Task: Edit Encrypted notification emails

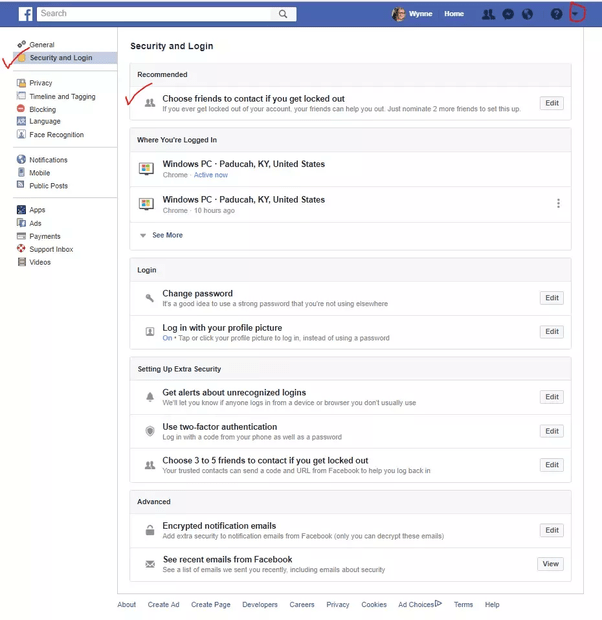Action: pyautogui.click(x=552, y=530)
